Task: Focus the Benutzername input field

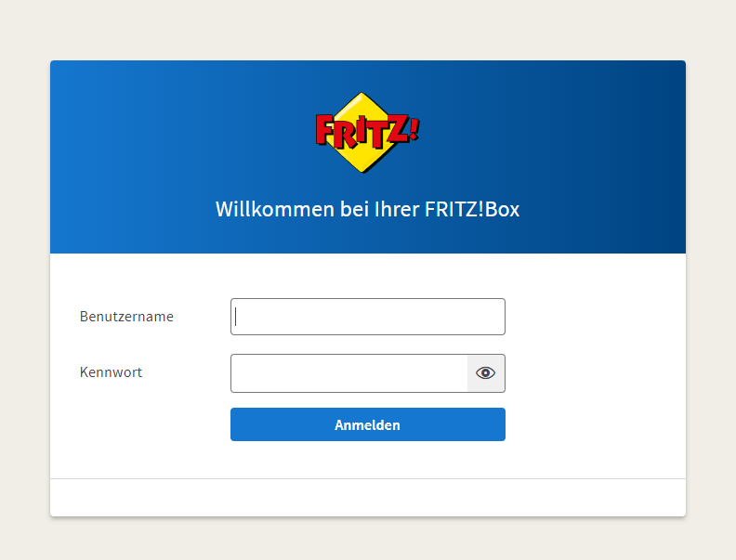Action: point(367,317)
